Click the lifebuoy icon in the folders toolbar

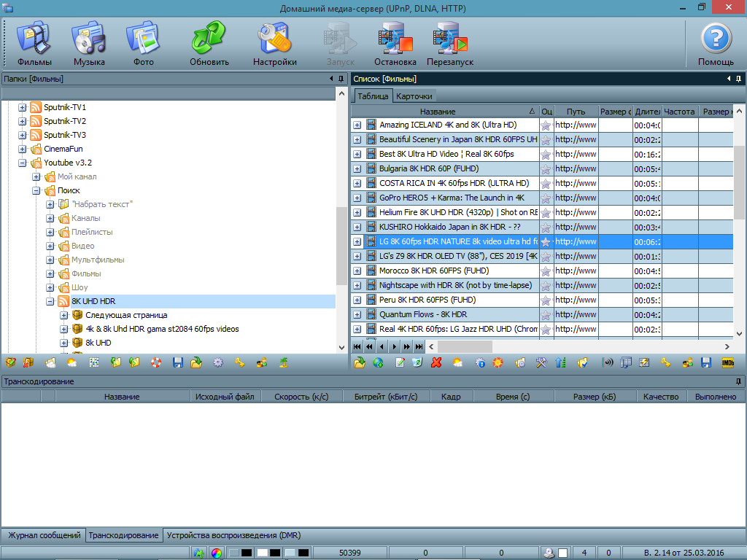[x=156, y=362]
